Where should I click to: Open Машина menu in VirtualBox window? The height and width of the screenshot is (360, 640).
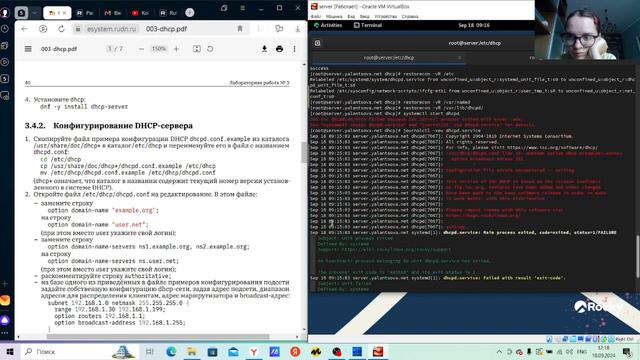coord(334,17)
